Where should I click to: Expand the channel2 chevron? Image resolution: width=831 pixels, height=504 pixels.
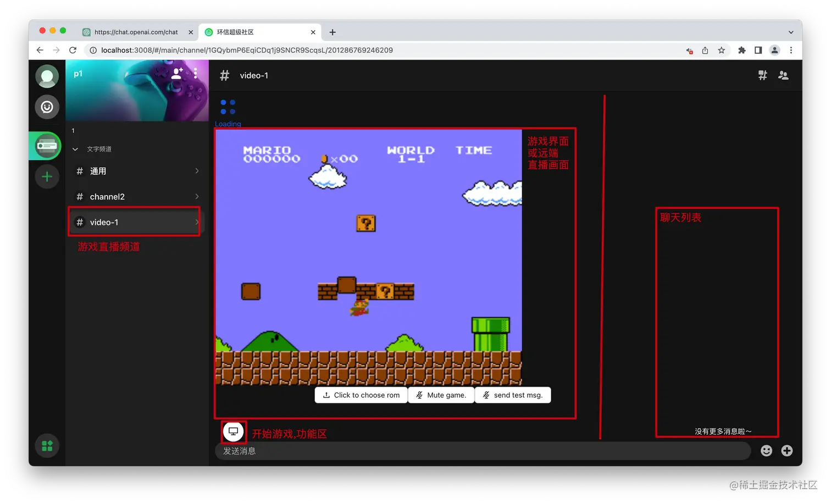pyautogui.click(x=197, y=196)
